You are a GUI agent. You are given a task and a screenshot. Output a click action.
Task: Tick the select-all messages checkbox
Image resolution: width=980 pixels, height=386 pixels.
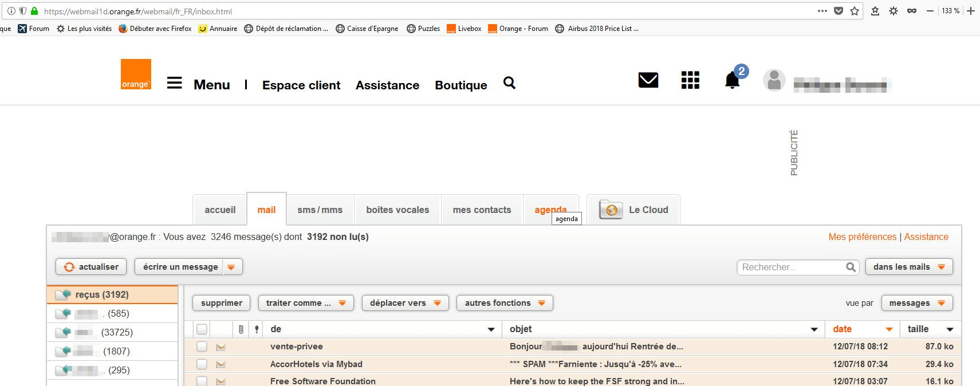(202, 329)
